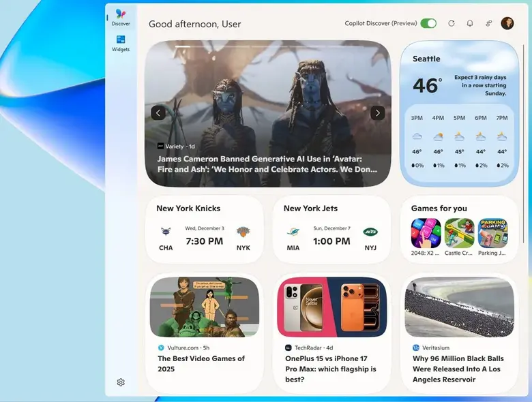Open the New York Knicks game card

[205, 230]
